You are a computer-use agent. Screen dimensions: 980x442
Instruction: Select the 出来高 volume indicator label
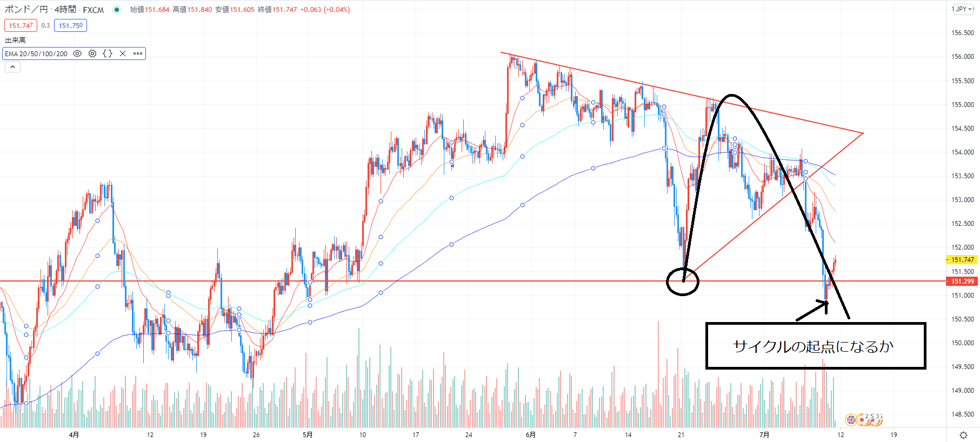[15, 40]
